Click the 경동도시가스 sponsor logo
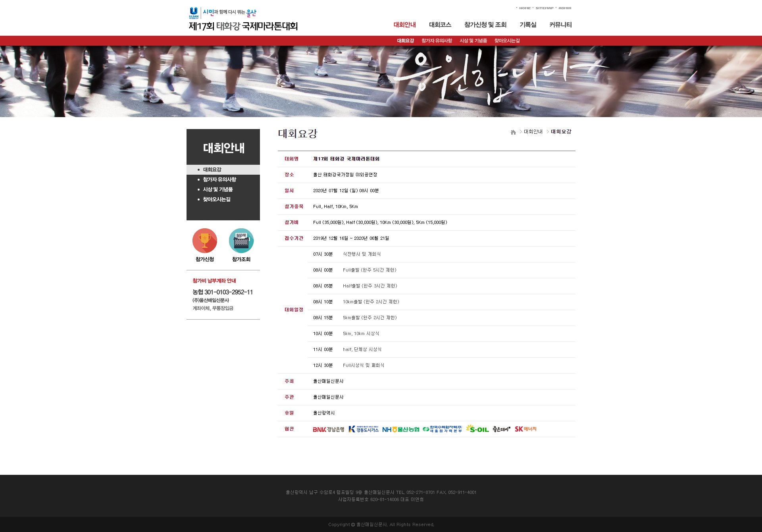The width and height of the screenshot is (762, 532). [363, 429]
